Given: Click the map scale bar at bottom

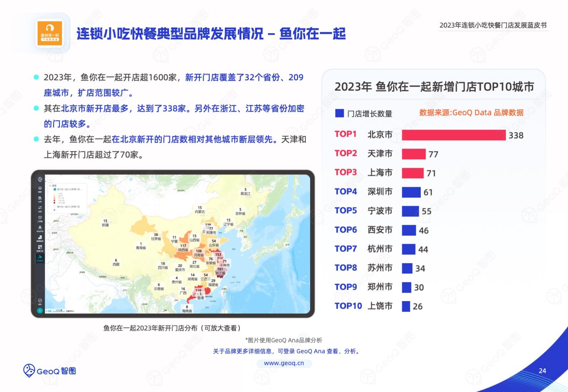Looking at the screenshot, I should (59, 311).
